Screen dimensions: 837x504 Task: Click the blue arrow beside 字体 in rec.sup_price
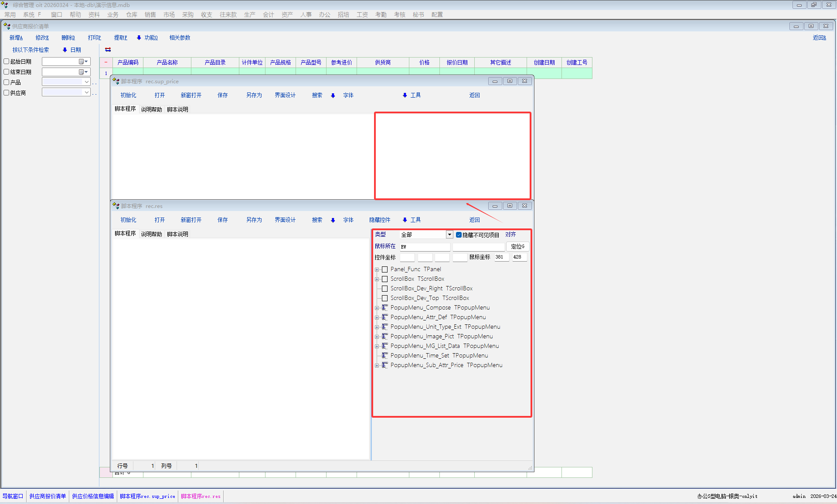333,95
